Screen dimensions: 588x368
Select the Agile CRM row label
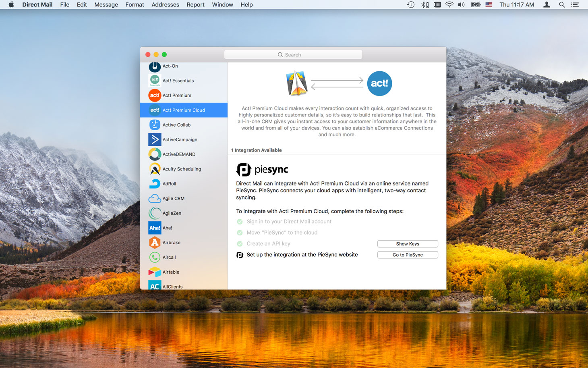point(173,198)
